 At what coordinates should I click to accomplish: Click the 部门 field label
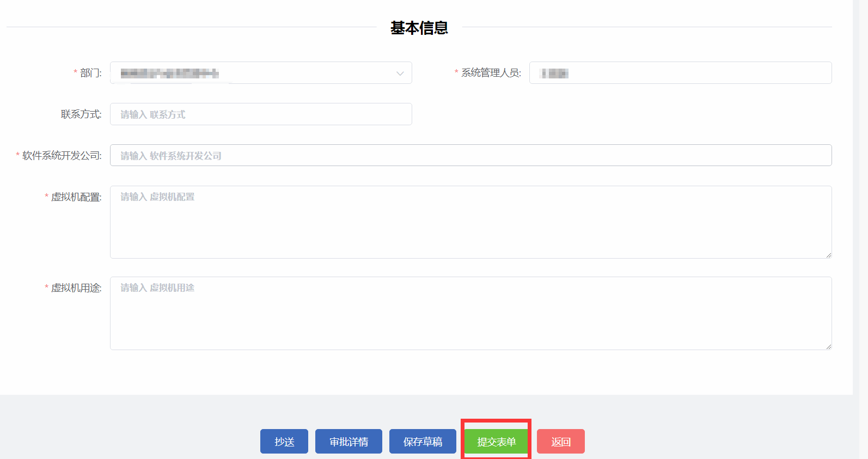tap(90, 73)
